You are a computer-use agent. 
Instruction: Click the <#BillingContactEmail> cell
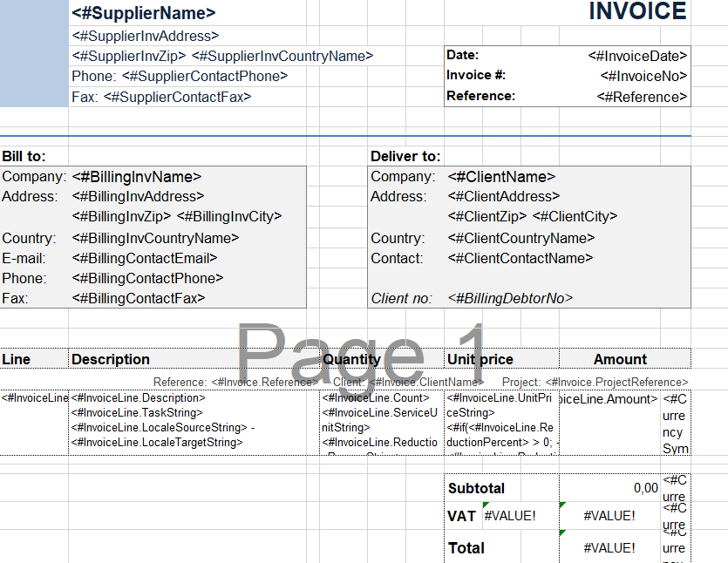click(144, 258)
